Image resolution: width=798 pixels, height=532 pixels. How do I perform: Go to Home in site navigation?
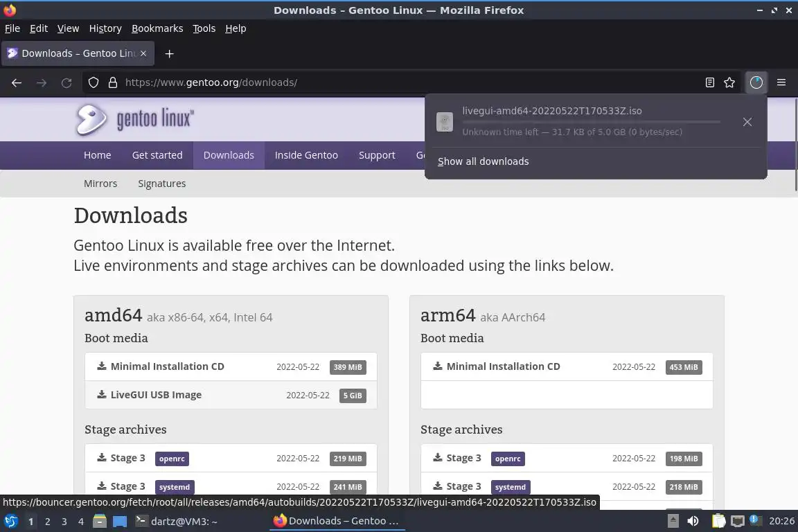(97, 155)
